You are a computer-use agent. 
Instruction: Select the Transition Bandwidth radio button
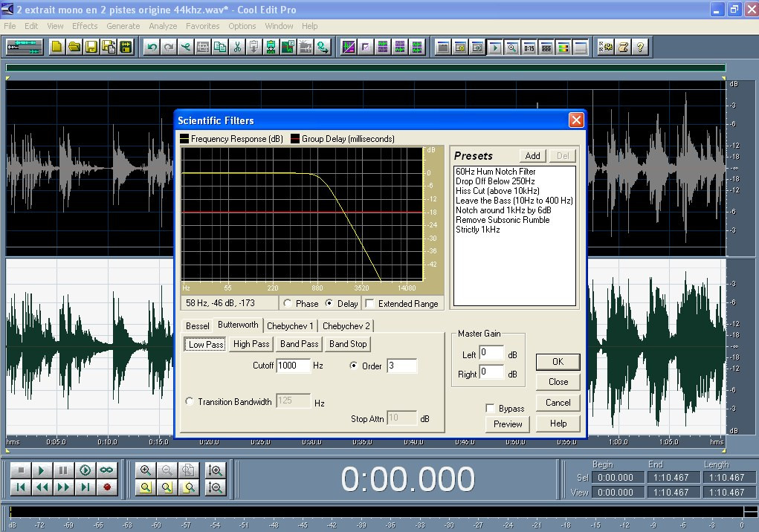(189, 402)
